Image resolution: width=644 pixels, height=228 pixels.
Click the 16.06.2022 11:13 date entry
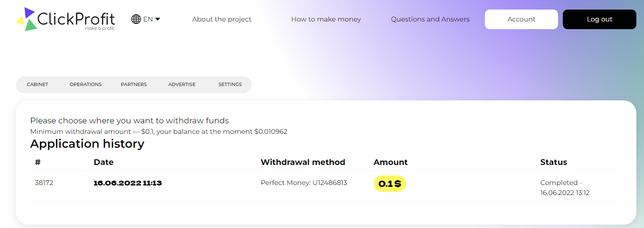click(x=128, y=183)
